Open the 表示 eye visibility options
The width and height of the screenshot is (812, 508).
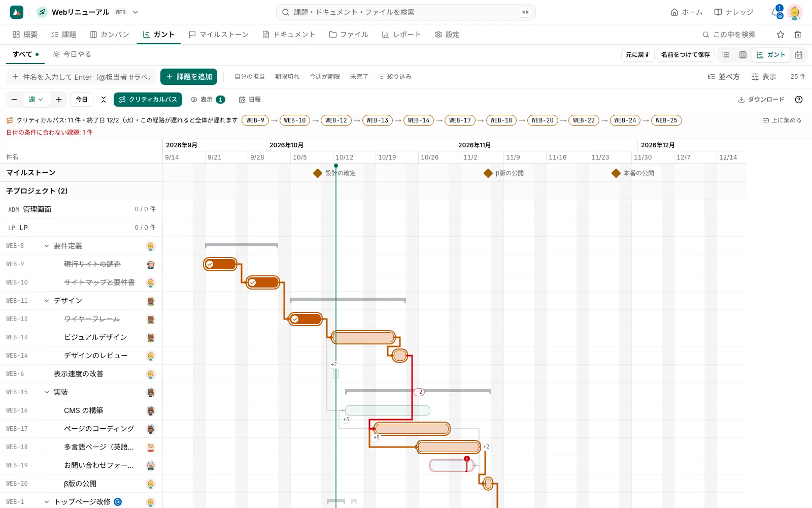coord(208,100)
